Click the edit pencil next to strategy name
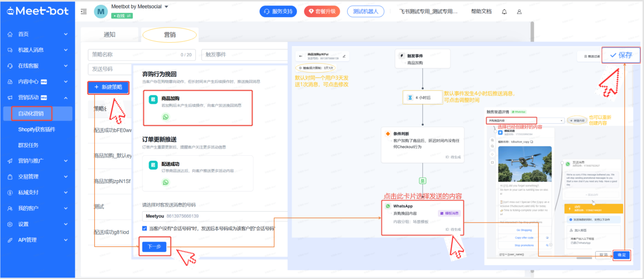The height and width of the screenshot is (279, 644). (344, 56)
